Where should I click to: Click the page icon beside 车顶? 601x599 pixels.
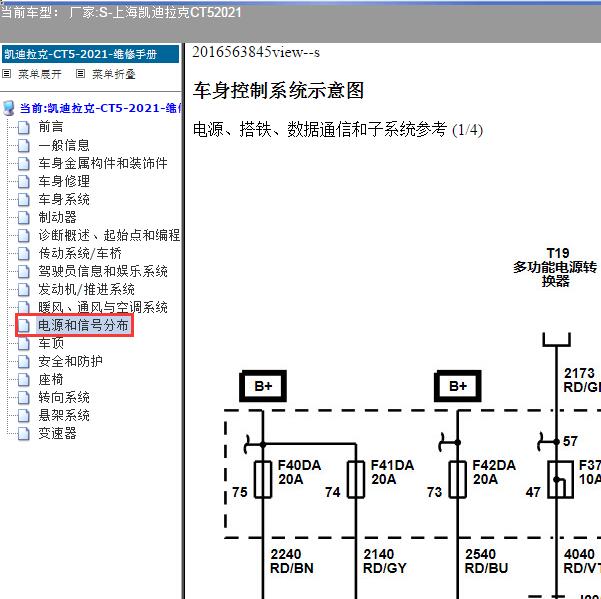(23, 343)
